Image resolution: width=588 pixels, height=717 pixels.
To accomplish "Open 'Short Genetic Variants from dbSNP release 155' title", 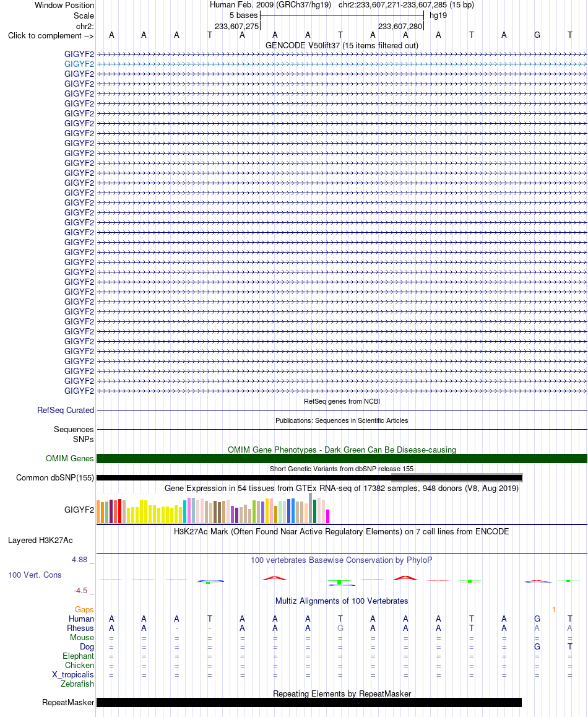I will click(342, 469).
